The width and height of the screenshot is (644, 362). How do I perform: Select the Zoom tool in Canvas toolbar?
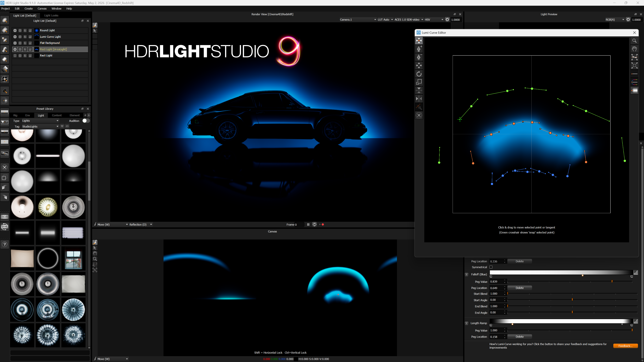click(x=95, y=259)
